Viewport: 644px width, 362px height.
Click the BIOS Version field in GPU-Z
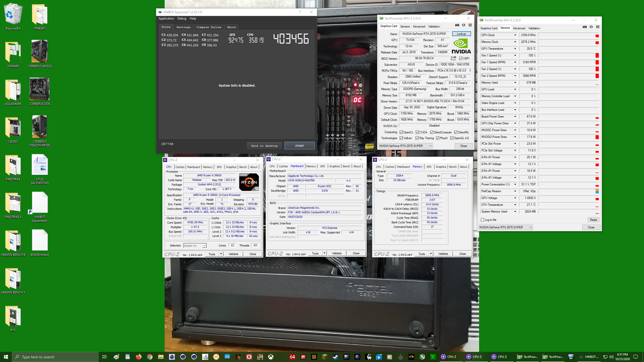(x=424, y=58)
